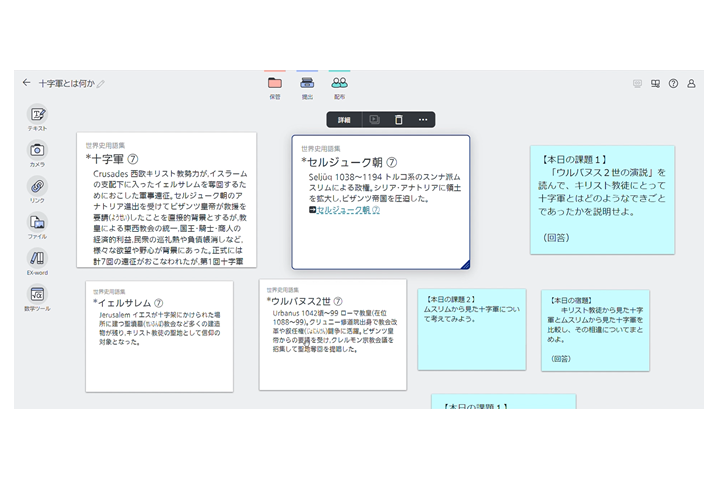Image resolution: width=721 pixels, height=480 pixels.
Task: Edit the title with the pencil icon
Action: pos(101,84)
